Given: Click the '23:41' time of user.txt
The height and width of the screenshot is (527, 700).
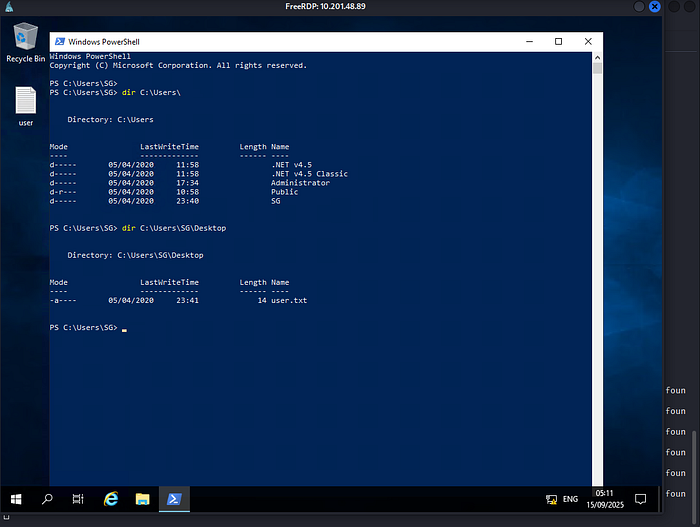Looking at the screenshot, I should pos(188,301).
